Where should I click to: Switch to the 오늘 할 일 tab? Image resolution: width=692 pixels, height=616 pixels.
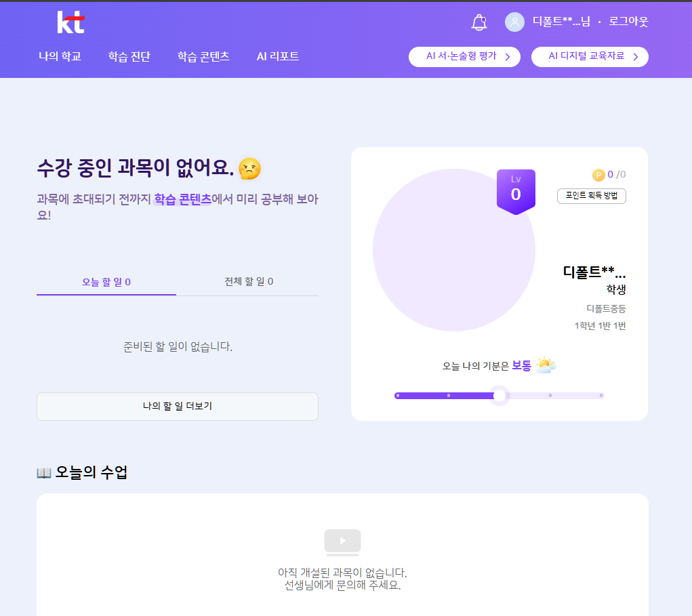click(x=106, y=282)
